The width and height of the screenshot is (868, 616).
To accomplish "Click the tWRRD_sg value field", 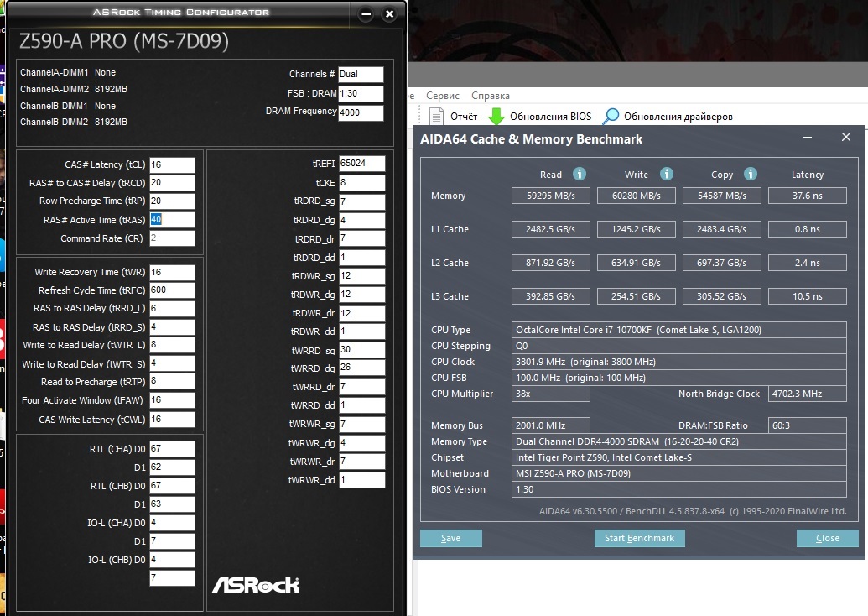I will [x=362, y=350].
